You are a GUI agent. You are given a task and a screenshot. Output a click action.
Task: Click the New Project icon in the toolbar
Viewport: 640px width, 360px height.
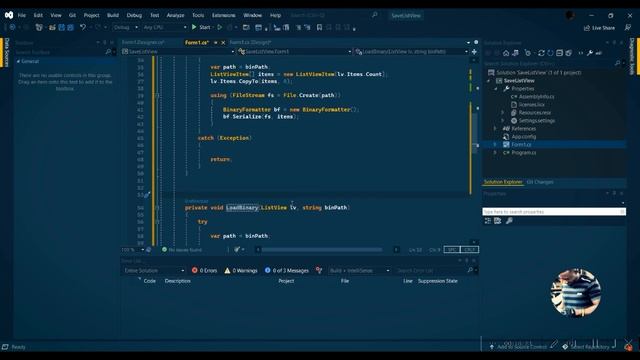[39, 27]
